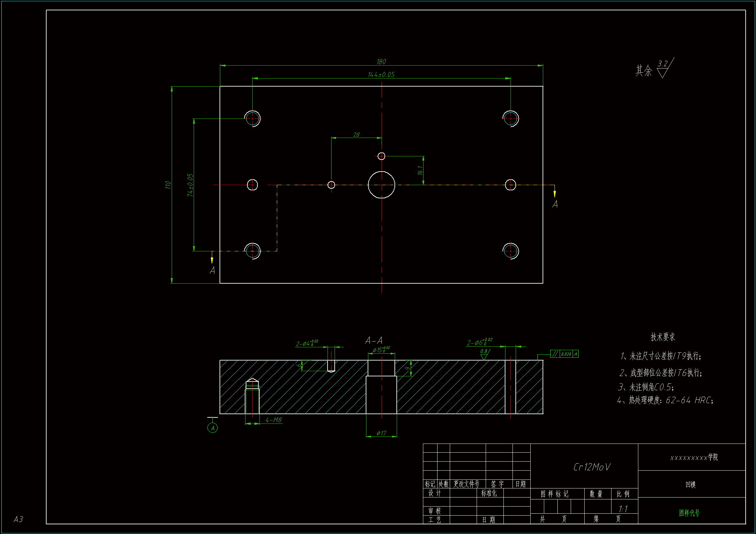The image size is (756, 534).
Task: Click the large center circle in plan view
Action: click(x=381, y=185)
